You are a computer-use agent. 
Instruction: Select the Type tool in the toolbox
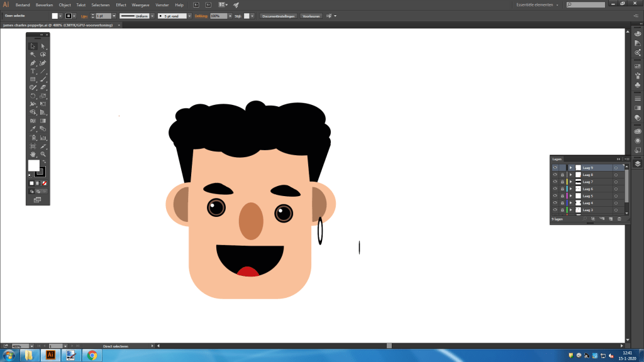click(x=33, y=71)
